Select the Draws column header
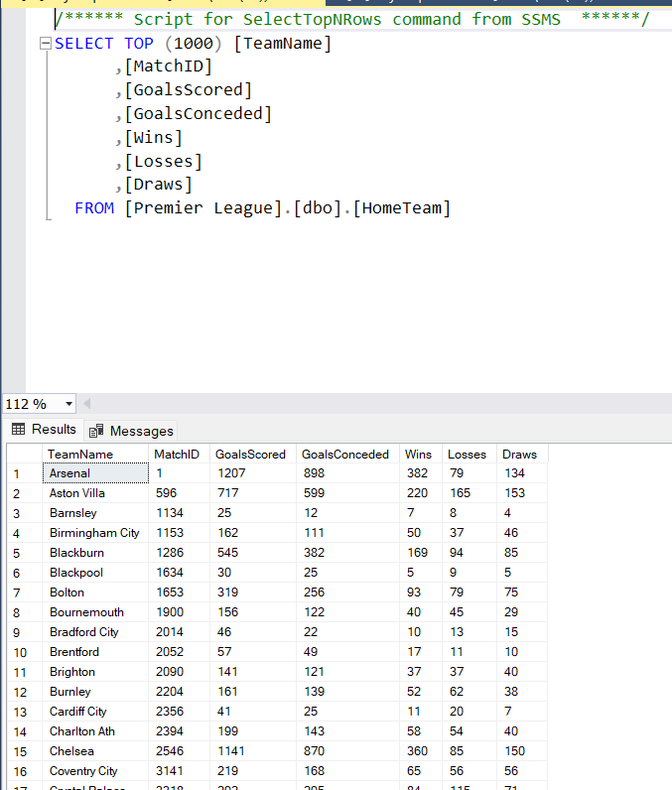The width and height of the screenshot is (672, 790). coord(522,454)
